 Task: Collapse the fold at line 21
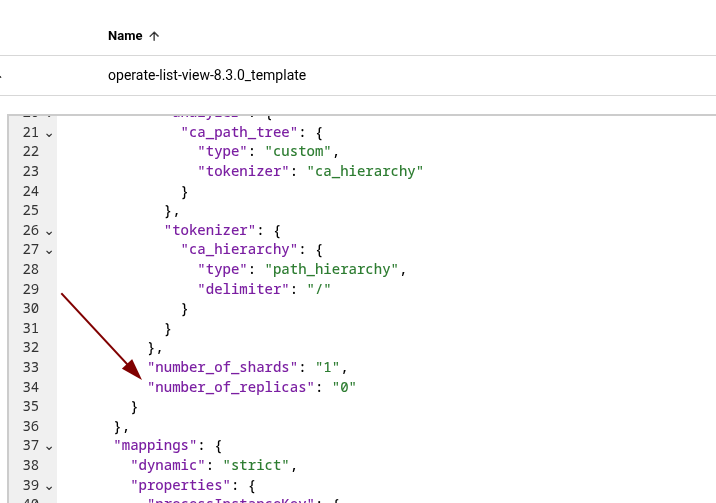49,134
